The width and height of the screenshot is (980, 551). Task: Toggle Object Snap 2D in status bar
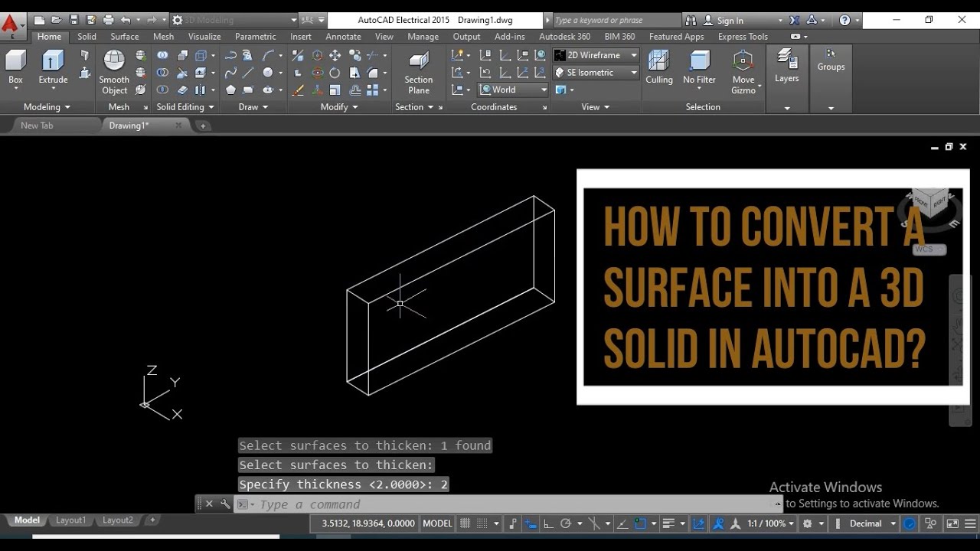(x=641, y=523)
